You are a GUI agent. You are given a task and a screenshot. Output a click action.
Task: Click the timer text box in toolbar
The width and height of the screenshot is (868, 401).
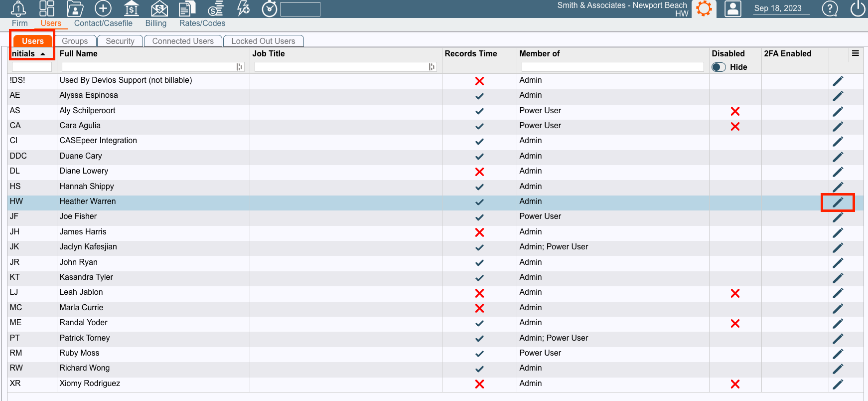pos(300,9)
